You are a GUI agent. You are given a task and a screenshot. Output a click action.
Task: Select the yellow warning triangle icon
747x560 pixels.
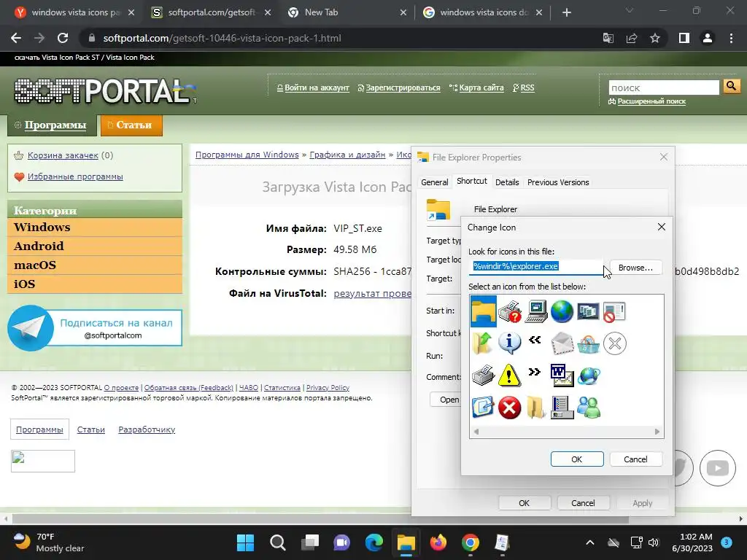[x=509, y=376]
